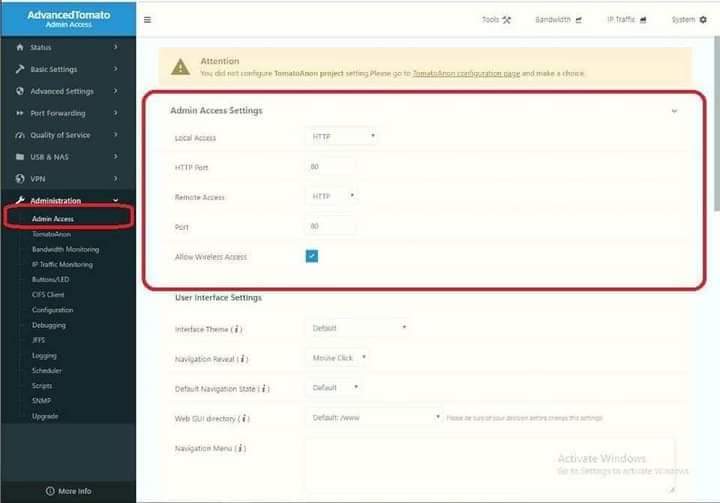Image resolution: width=720 pixels, height=503 pixels.
Task: Click the More Info button in sidebar
Action: pyautogui.click(x=68, y=491)
